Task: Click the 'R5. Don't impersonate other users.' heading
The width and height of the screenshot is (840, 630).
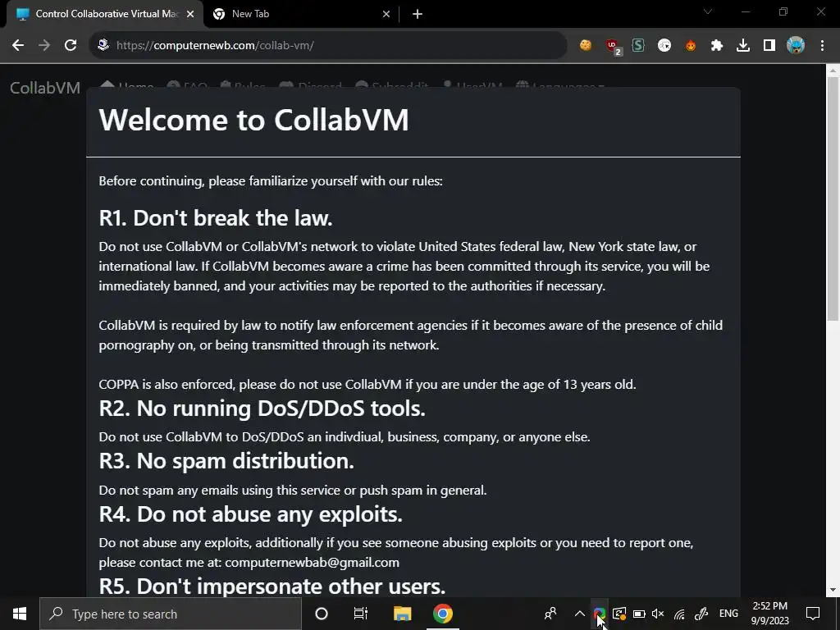Action: 272,586
